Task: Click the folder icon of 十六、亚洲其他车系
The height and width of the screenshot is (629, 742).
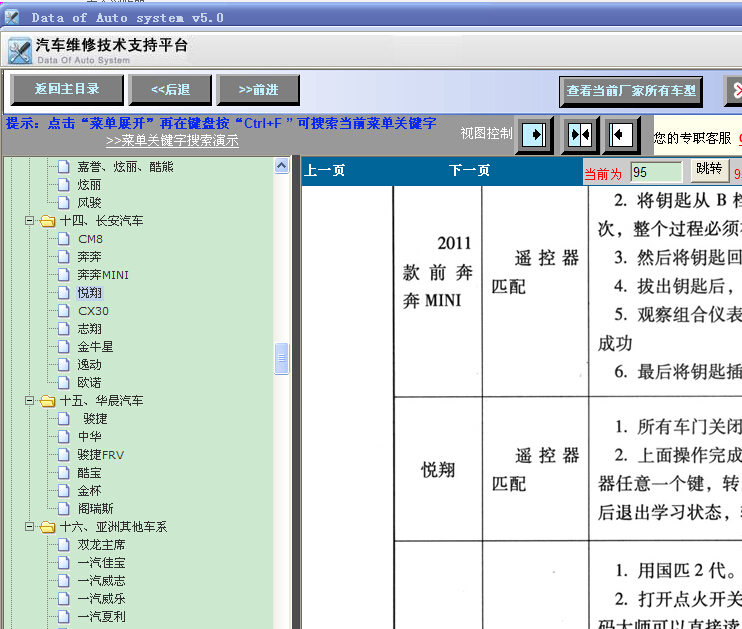Action: click(x=47, y=527)
